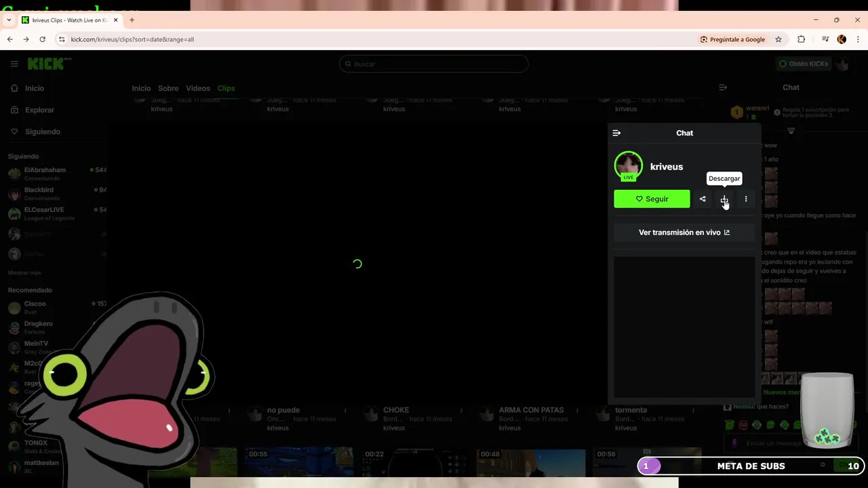View site information icon in address bar
This screenshot has height=488, width=868.
tap(62, 39)
